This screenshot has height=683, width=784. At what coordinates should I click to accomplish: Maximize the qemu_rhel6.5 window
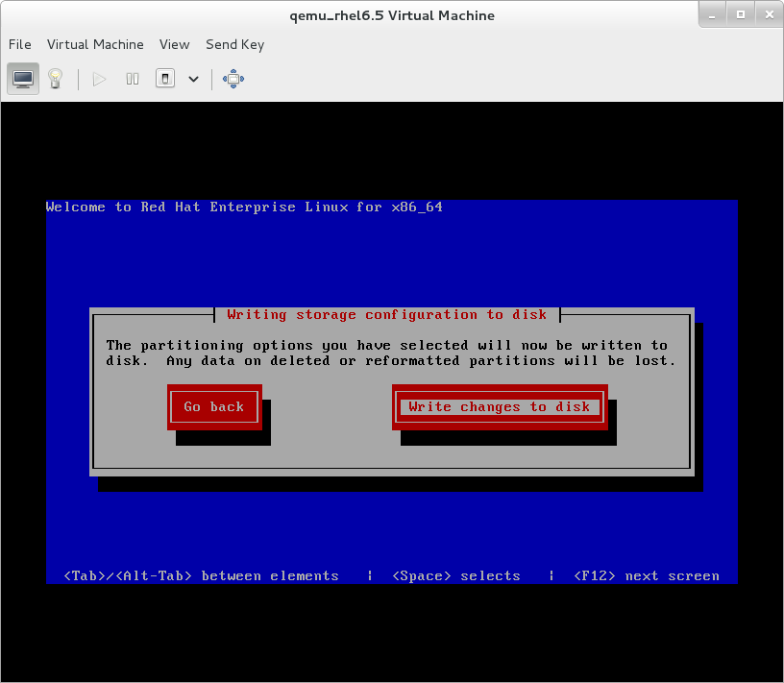[x=741, y=15]
